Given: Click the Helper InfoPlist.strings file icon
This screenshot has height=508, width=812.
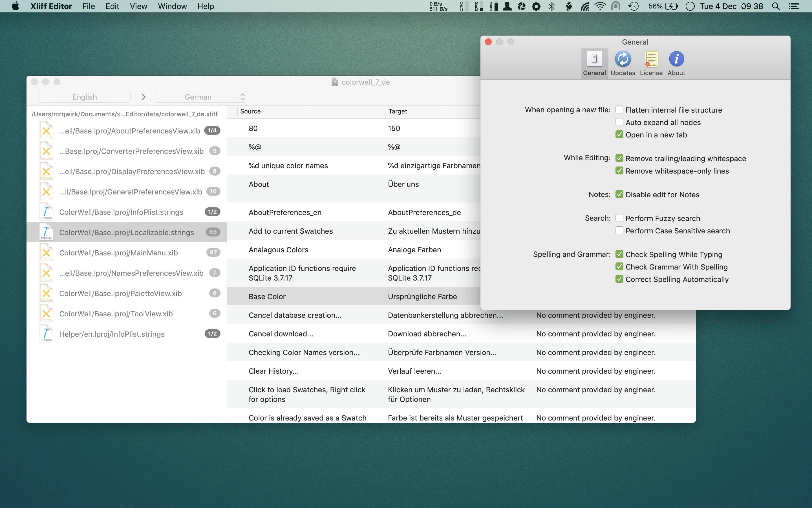Looking at the screenshot, I should coord(46,334).
